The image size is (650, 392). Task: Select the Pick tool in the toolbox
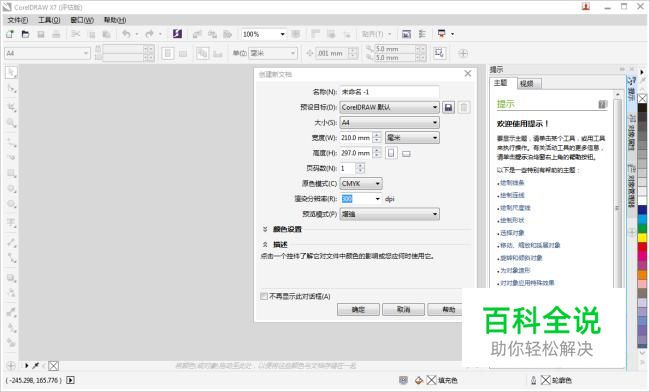tap(11, 73)
